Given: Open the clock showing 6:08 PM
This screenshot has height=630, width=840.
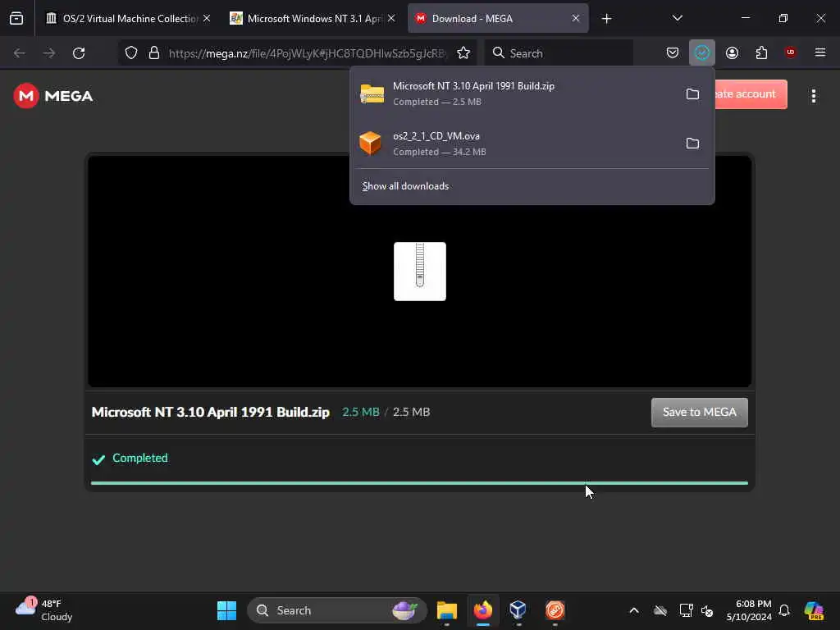Looking at the screenshot, I should [749, 610].
